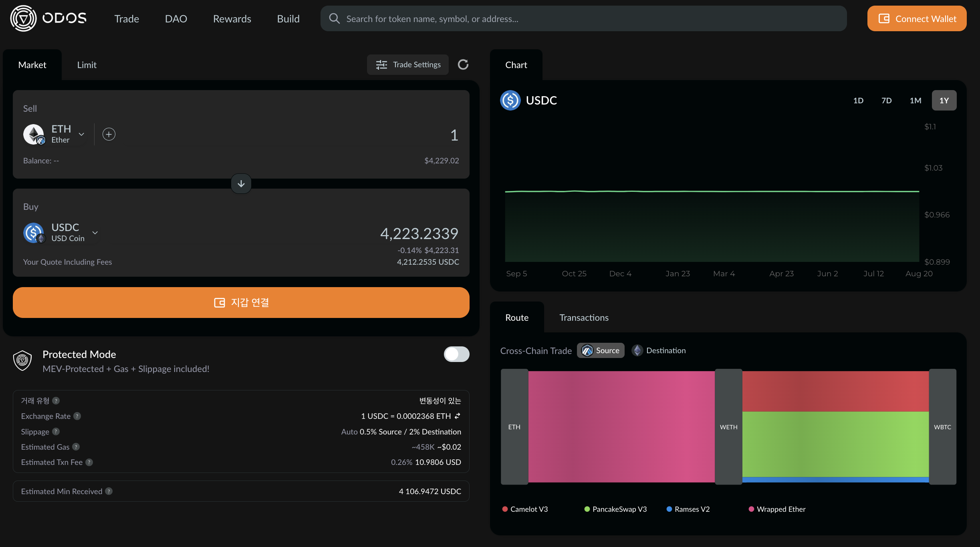
Task: Click the WBTC node in route diagram
Action: tap(942, 427)
